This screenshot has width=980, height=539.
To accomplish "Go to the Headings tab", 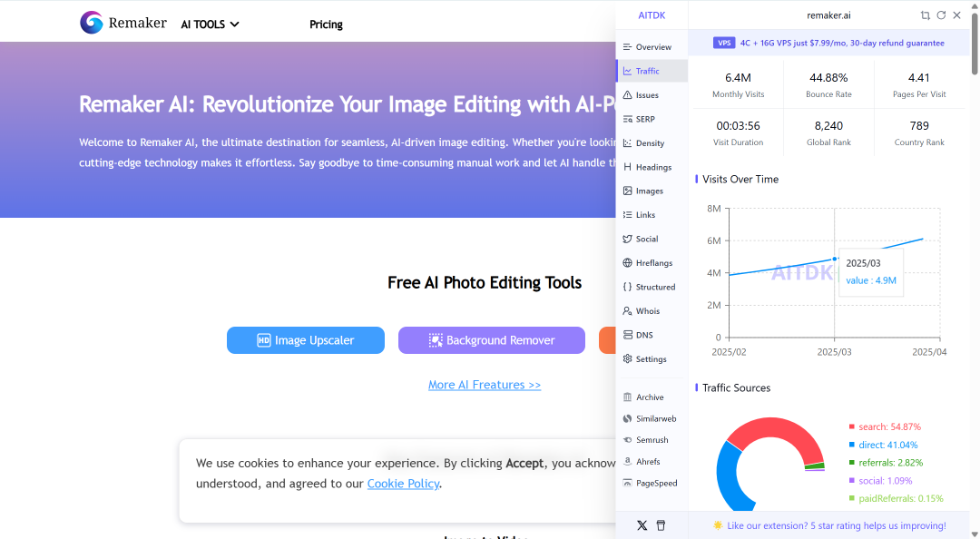I will point(652,167).
